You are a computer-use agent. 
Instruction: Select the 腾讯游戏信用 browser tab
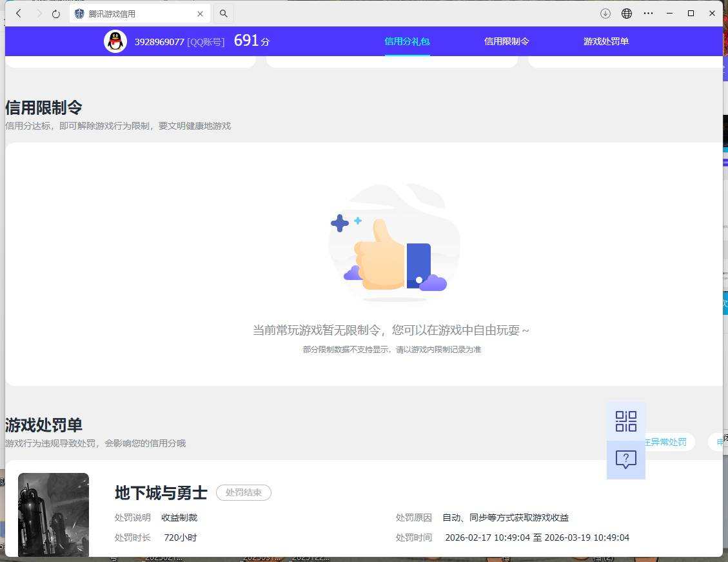pyautogui.click(x=140, y=14)
